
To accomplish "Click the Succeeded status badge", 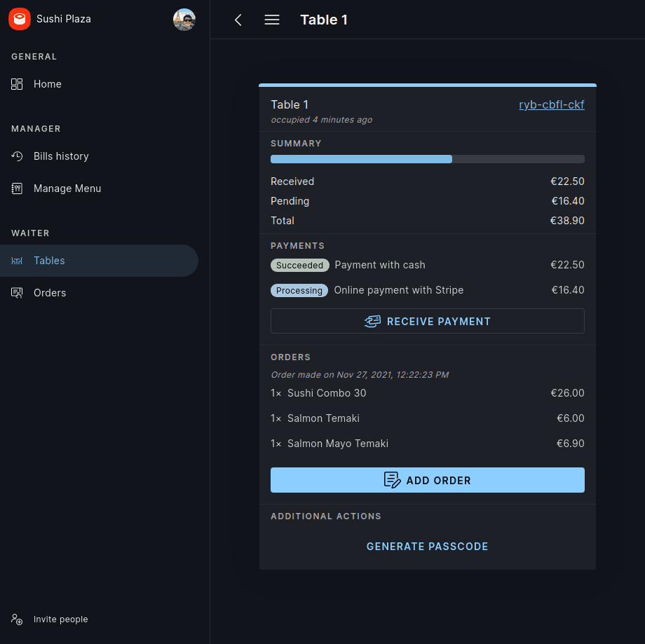I will (x=300, y=266).
